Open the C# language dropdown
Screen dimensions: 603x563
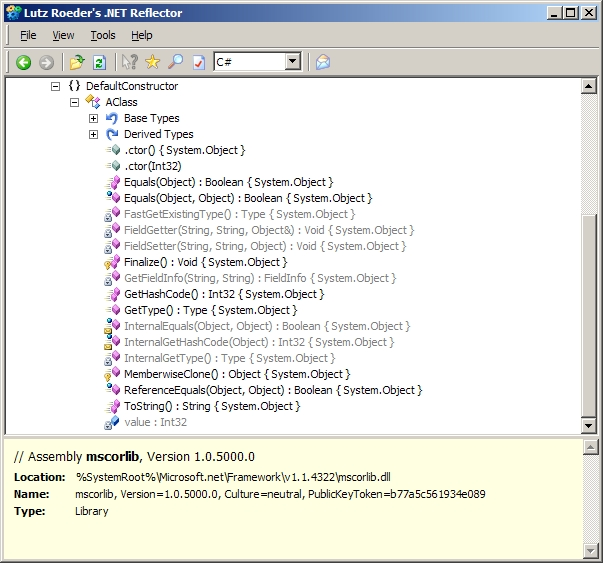(x=292, y=62)
